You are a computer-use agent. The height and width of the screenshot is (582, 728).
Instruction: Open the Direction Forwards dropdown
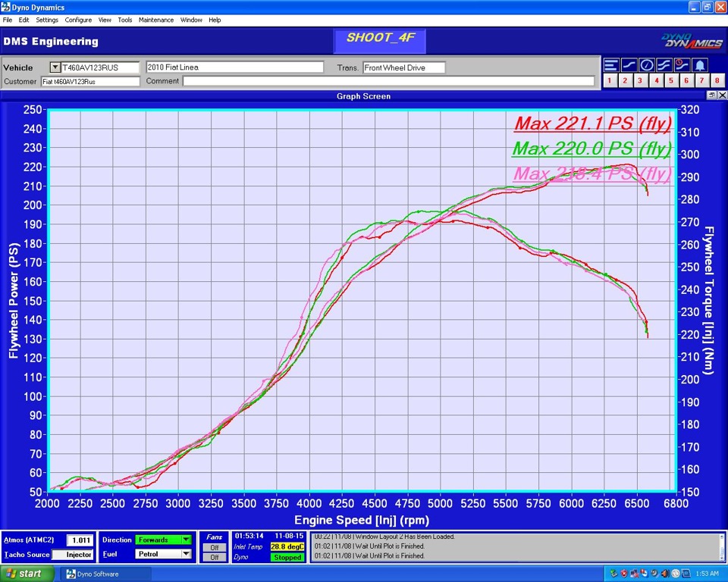(186, 540)
